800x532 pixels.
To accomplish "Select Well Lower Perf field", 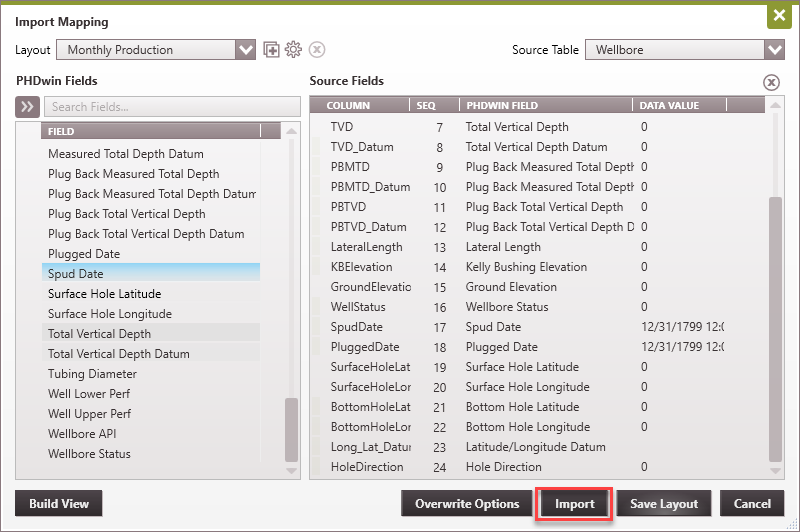I will 151,394.
